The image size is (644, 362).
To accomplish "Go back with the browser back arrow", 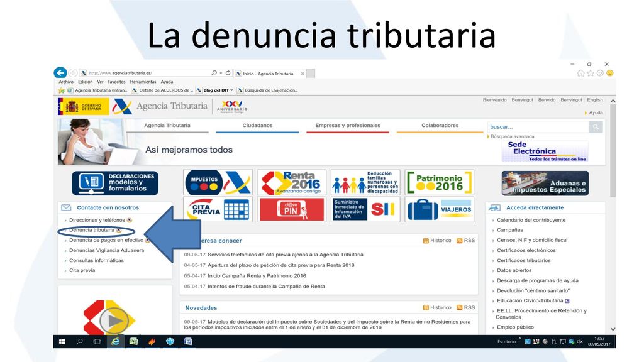I will [x=60, y=73].
